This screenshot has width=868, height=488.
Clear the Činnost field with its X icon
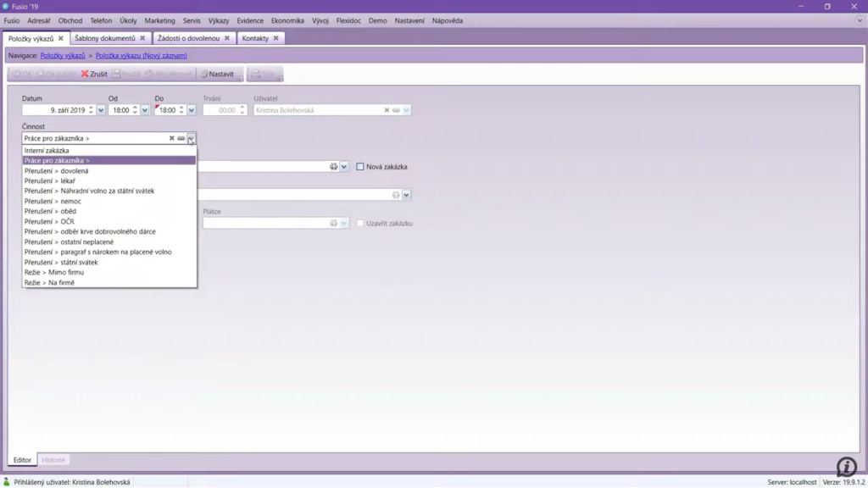tap(171, 138)
